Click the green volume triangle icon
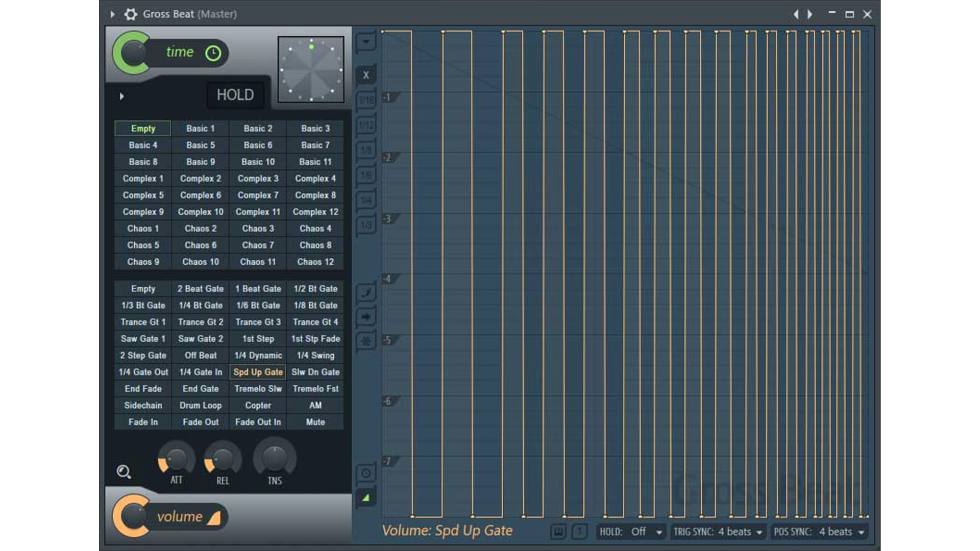The image size is (980, 551). 366,498
